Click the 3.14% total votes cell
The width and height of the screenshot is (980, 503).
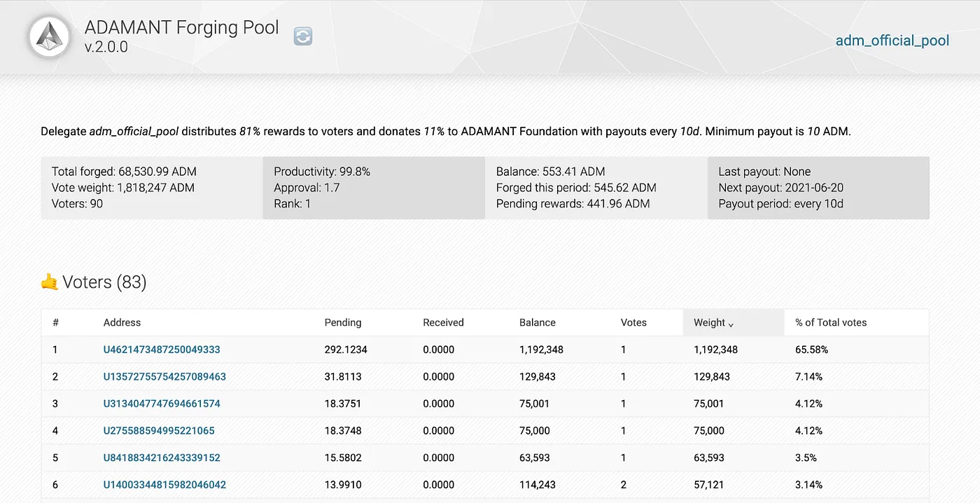click(x=808, y=484)
